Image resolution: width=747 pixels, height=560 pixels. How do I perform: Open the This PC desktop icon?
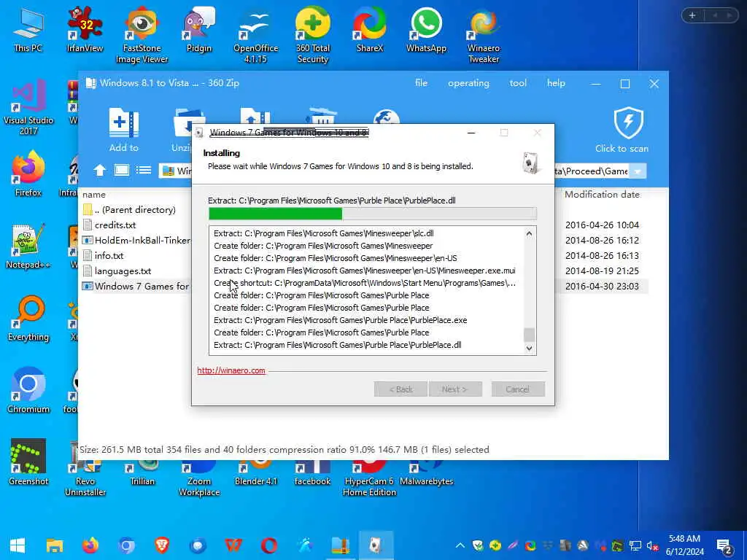pyautogui.click(x=28, y=29)
